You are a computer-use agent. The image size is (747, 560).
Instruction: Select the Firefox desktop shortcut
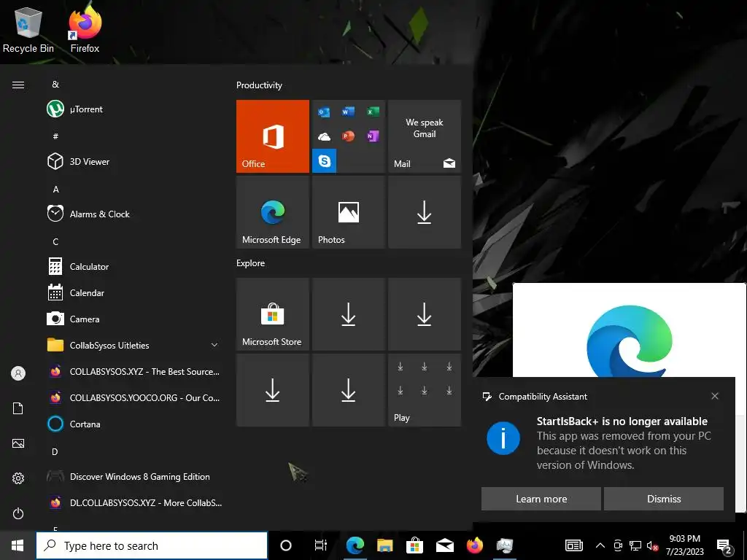click(85, 30)
